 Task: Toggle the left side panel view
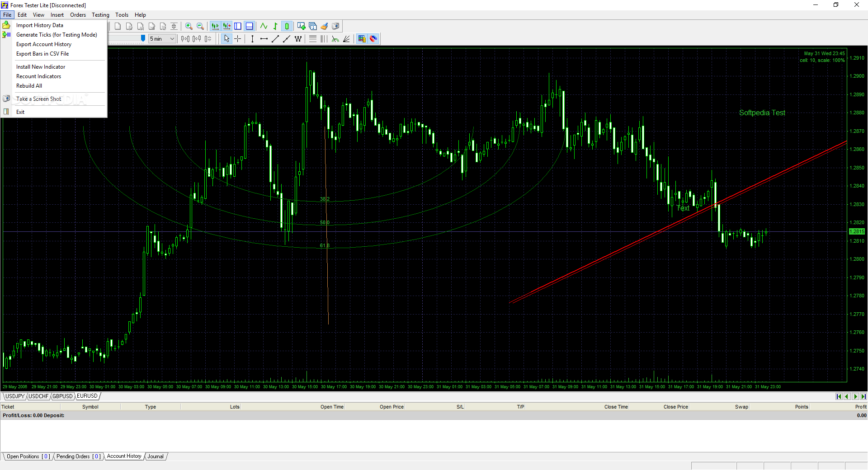tap(238, 26)
